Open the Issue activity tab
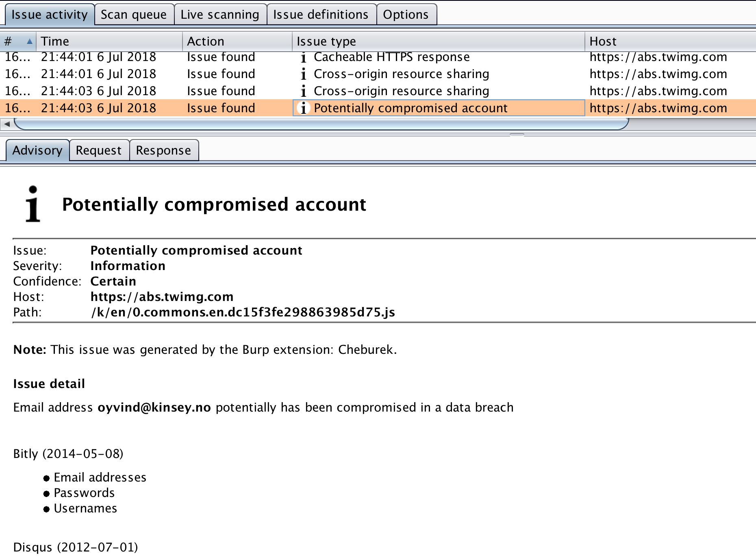 click(x=50, y=15)
